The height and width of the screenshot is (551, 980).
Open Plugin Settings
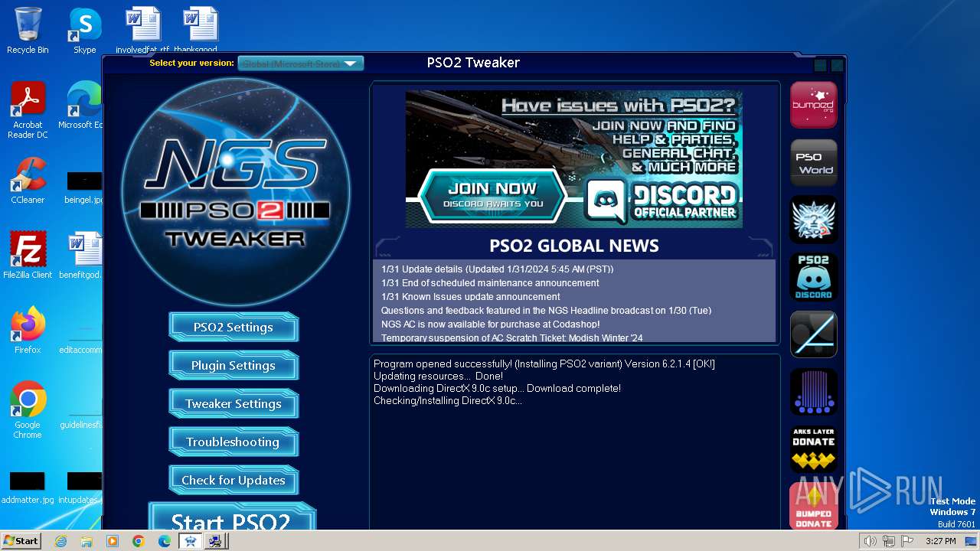[x=234, y=365]
